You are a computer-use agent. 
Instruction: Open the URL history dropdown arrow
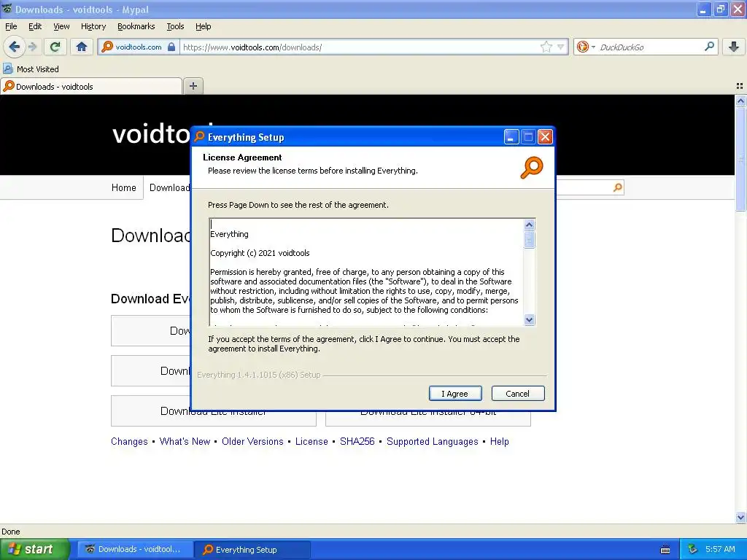(561, 47)
